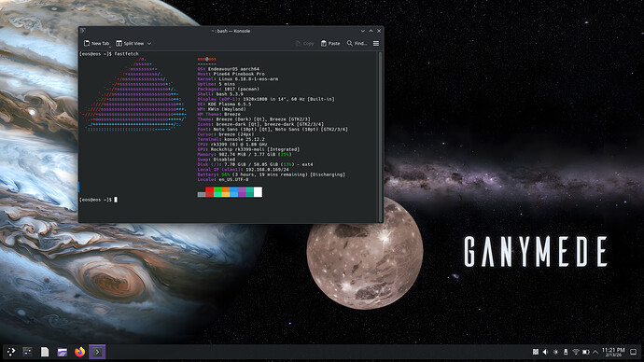Click the bottom empty shell prompt
Screen dimensions: 644x362
[99, 200]
